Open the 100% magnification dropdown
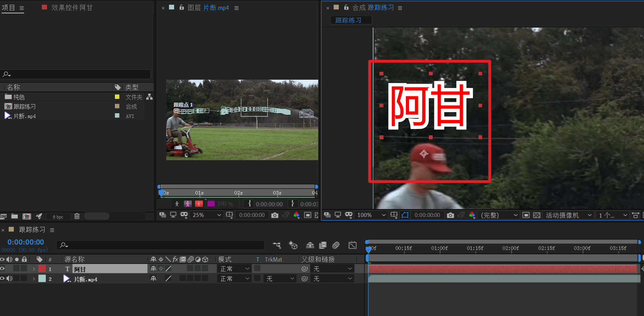The width and height of the screenshot is (644, 316). (371, 215)
